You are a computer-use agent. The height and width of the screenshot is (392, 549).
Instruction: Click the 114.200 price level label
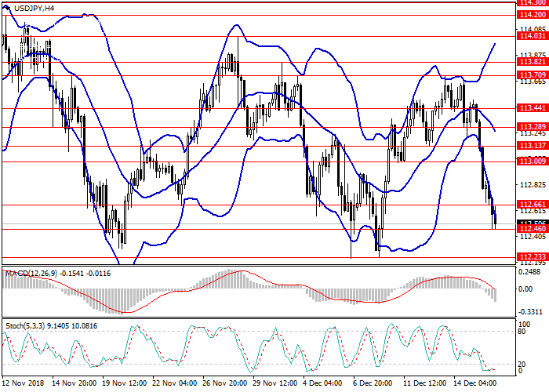[532, 15]
